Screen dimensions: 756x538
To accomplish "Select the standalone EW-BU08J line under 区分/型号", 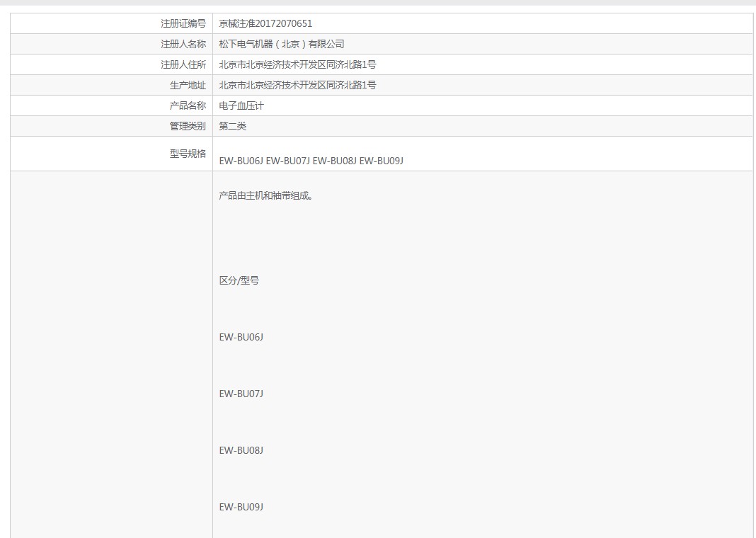I will click(x=241, y=450).
